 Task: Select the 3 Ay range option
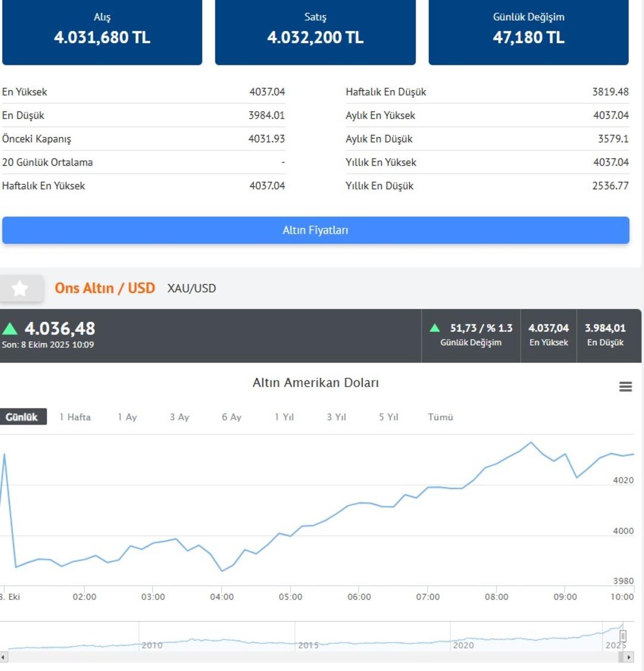179,417
